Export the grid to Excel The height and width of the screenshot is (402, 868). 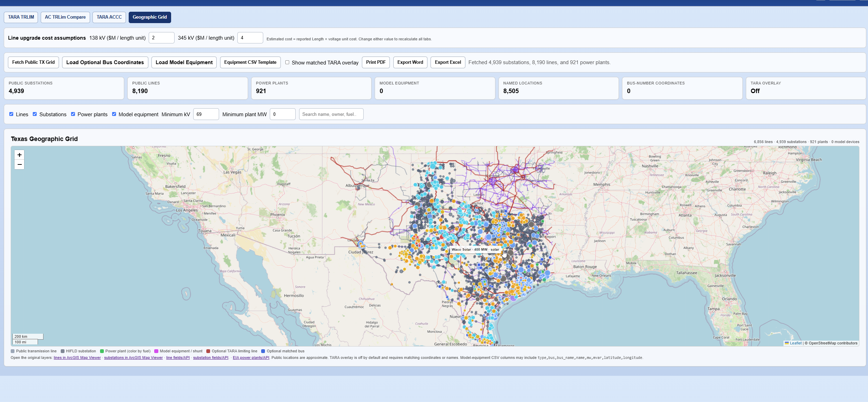[x=448, y=62]
